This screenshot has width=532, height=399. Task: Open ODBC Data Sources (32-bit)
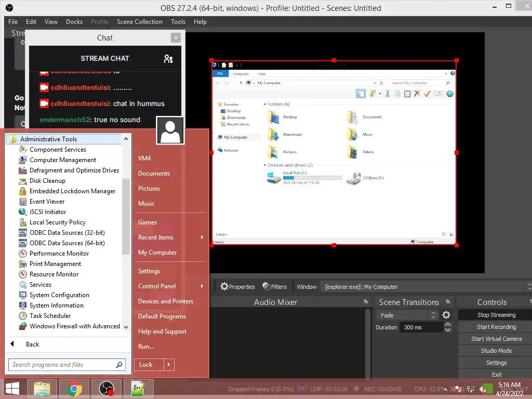pos(62,233)
